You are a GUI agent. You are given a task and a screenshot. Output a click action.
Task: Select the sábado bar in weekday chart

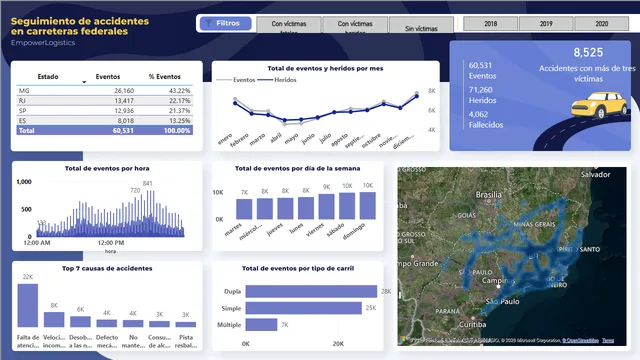tap(347, 206)
